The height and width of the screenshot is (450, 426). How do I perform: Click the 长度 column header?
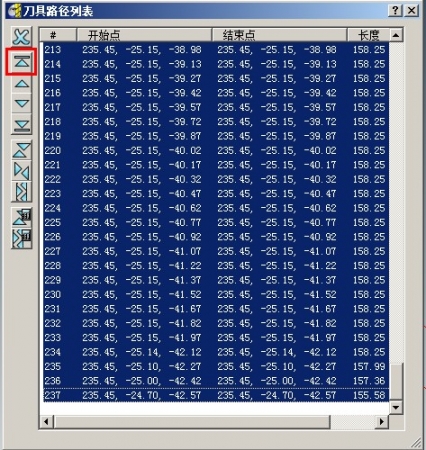[x=368, y=35]
